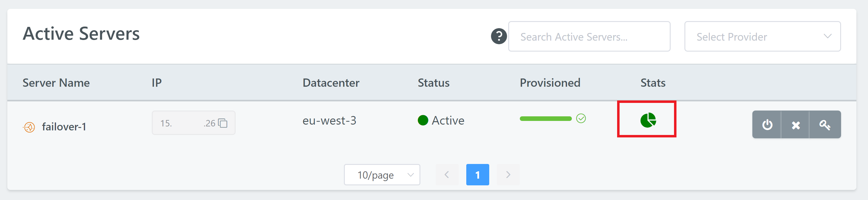Screen dimensions: 868x200
Task: Click the failover-1 server name
Action: tap(64, 127)
